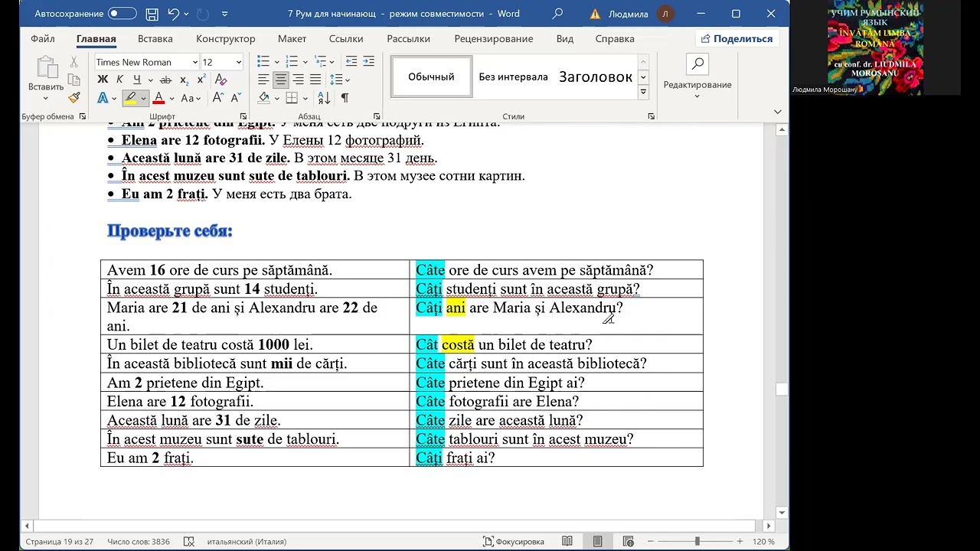This screenshot has width=980, height=551.
Task: Collapse the ribbon with chevron arrow
Action: click(778, 112)
